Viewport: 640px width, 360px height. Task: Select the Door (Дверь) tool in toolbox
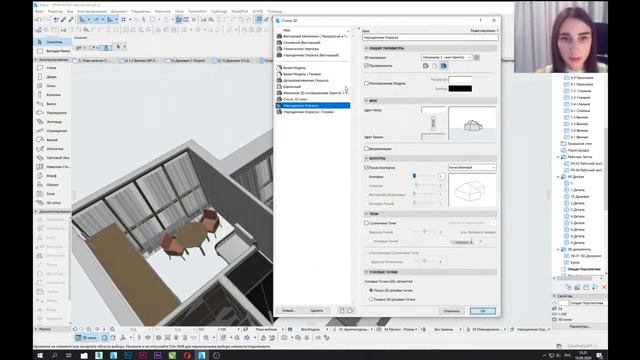[51, 77]
